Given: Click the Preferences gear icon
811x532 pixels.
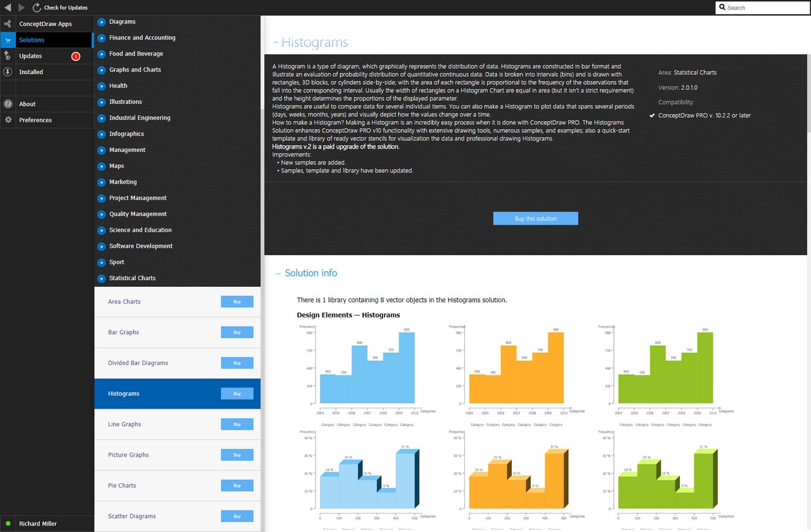Looking at the screenshot, I should (8, 120).
